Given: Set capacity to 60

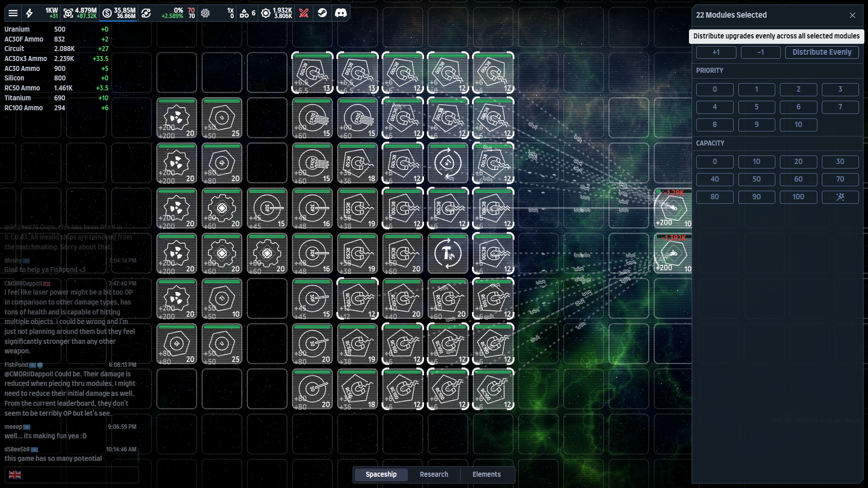Looking at the screenshot, I should (x=798, y=179).
